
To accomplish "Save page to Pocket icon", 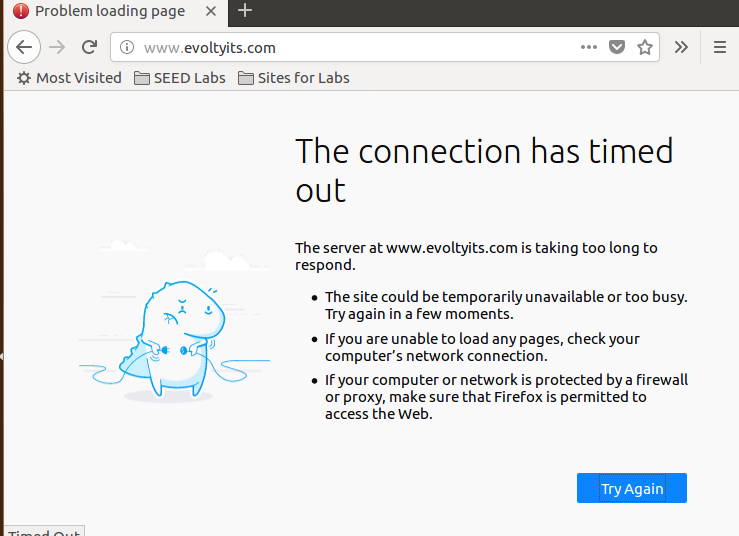I will 616,47.
